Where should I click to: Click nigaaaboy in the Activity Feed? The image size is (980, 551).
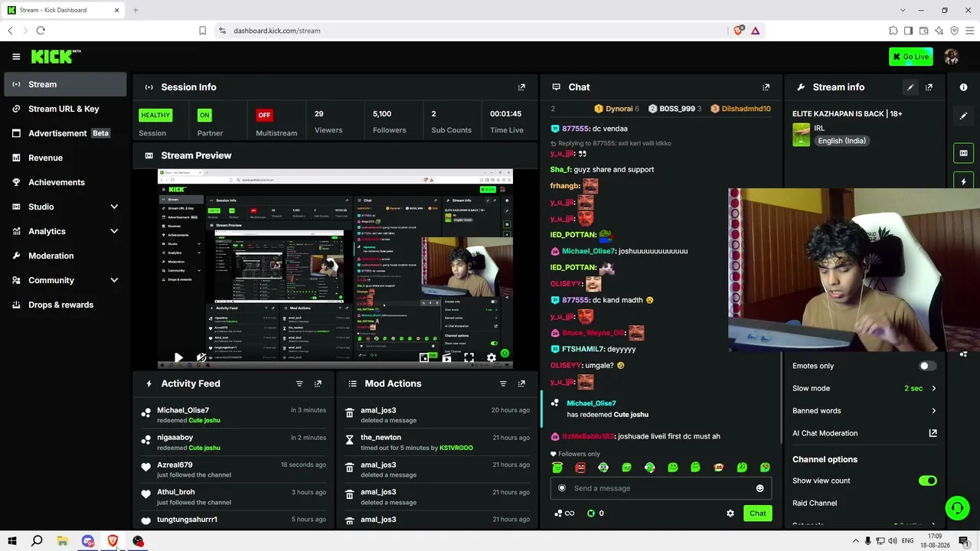click(x=175, y=438)
